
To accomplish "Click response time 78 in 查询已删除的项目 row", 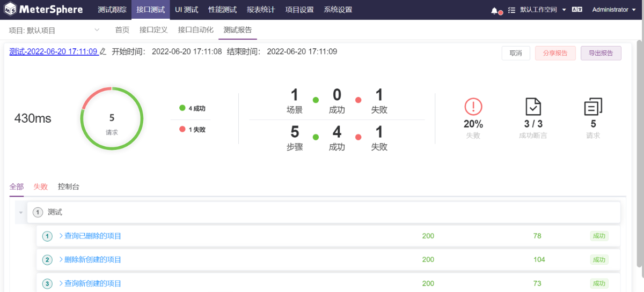I will 537,236.
